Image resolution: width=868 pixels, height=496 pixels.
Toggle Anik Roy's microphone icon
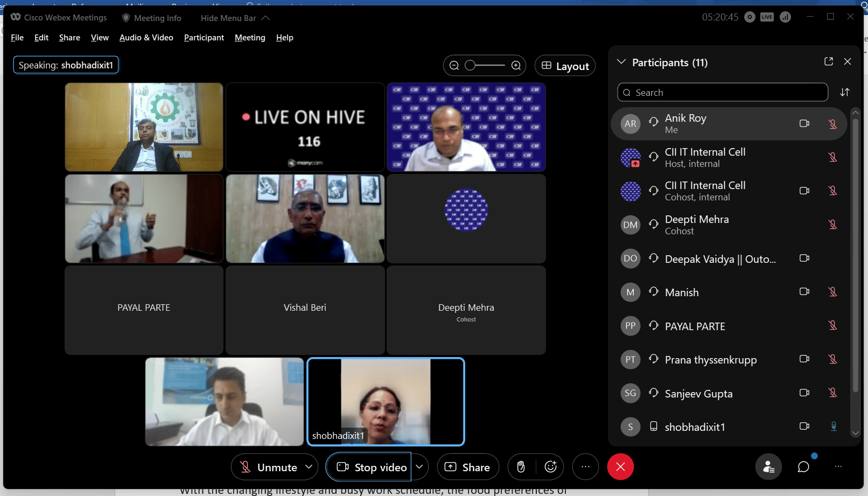click(x=832, y=124)
